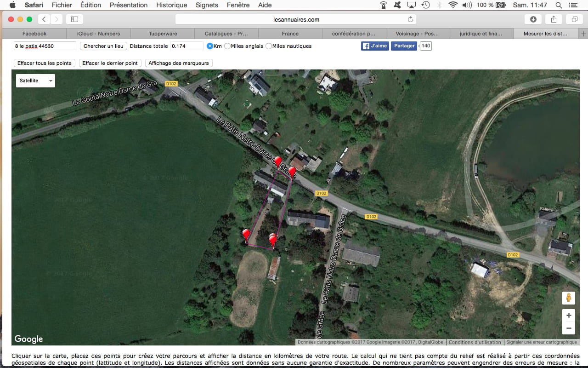The width and height of the screenshot is (588, 368).
Task: Choose Miles nautiques radio button
Action: tap(269, 46)
